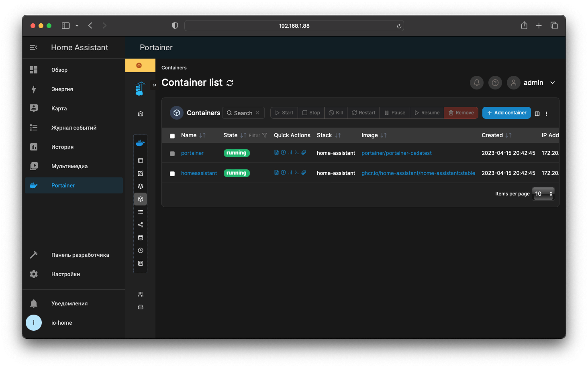The height and width of the screenshot is (368, 588).
Task: Expand the Portainer sidebar with chevrons
Action: 154,85
